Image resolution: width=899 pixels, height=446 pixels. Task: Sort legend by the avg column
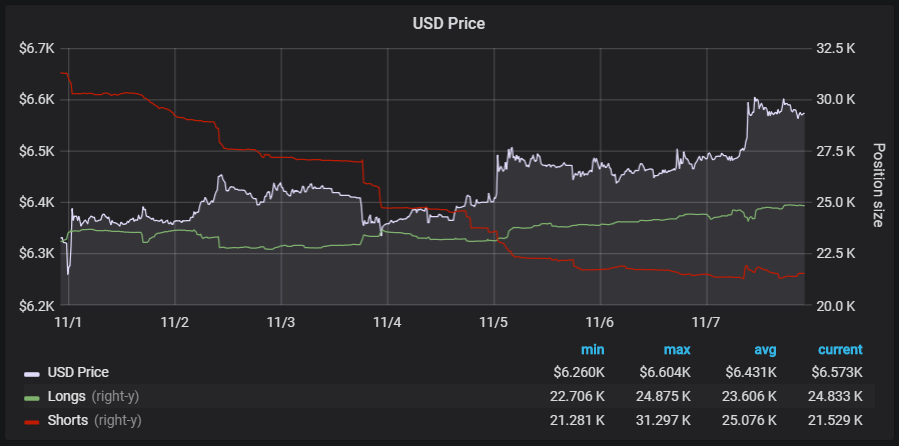763,350
